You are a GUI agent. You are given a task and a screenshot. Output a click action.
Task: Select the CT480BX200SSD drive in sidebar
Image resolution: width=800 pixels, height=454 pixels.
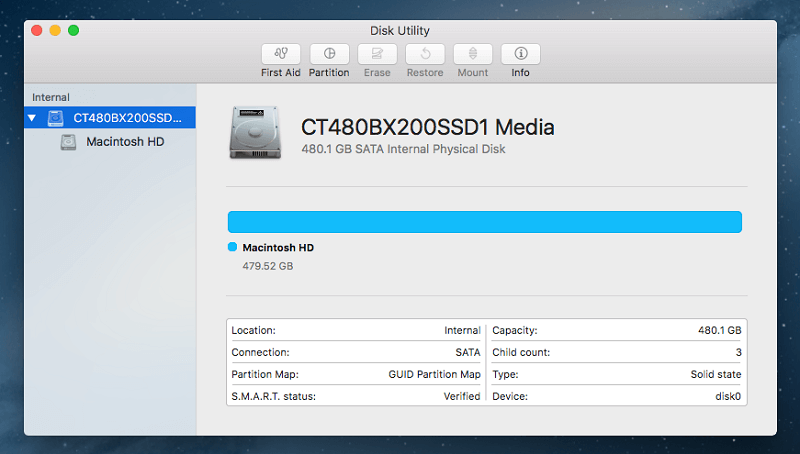point(110,118)
